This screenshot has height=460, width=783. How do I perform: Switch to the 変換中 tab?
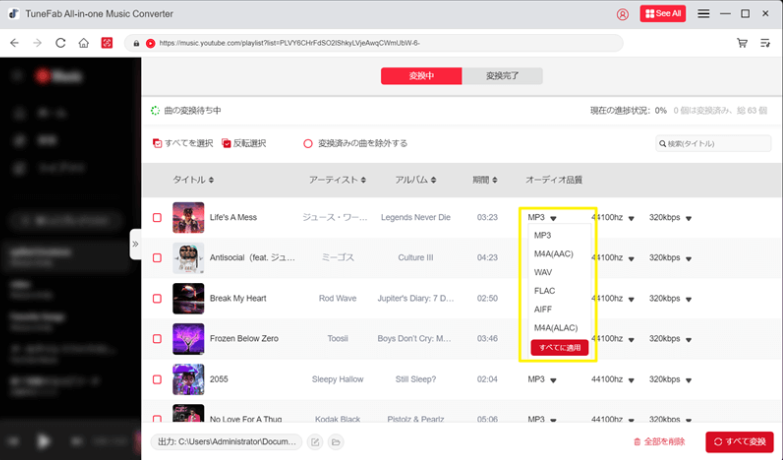click(x=421, y=76)
